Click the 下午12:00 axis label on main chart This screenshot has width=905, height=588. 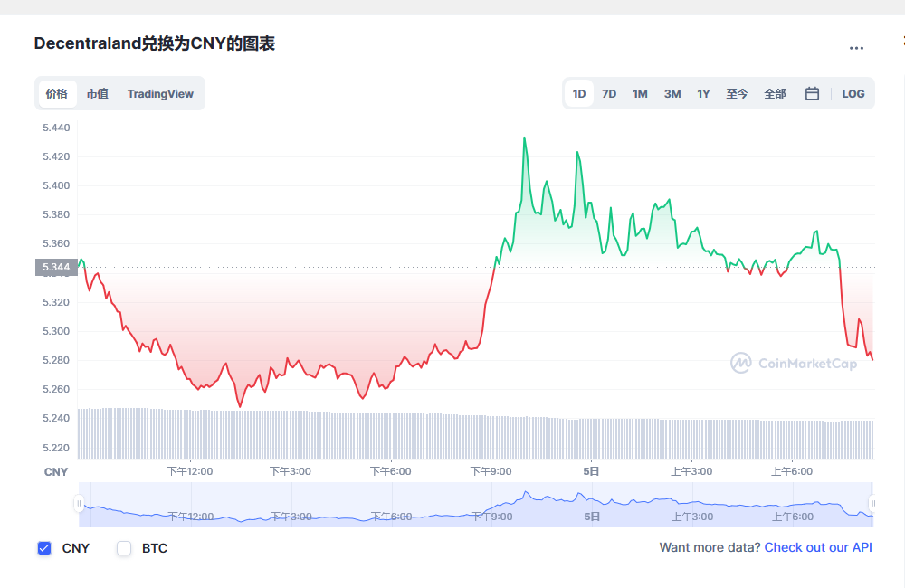[190, 471]
